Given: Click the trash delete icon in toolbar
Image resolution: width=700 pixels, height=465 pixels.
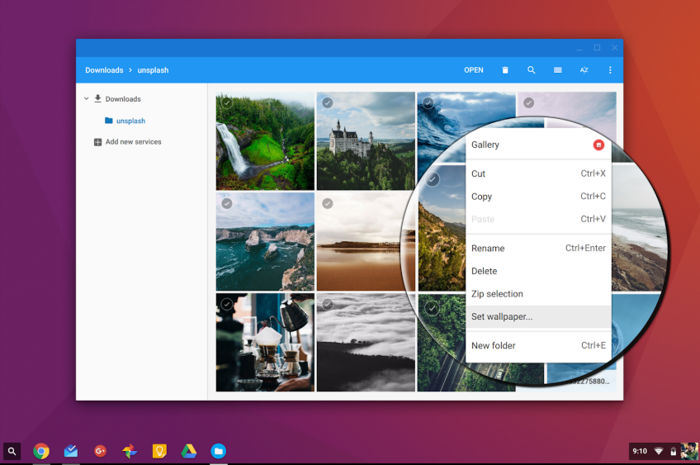Looking at the screenshot, I should point(505,70).
